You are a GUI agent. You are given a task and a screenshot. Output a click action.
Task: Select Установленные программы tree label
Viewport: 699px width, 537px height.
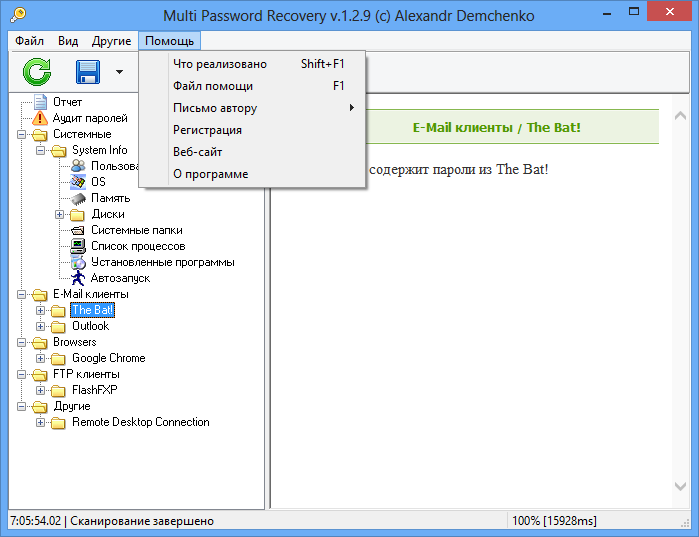coord(163,262)
